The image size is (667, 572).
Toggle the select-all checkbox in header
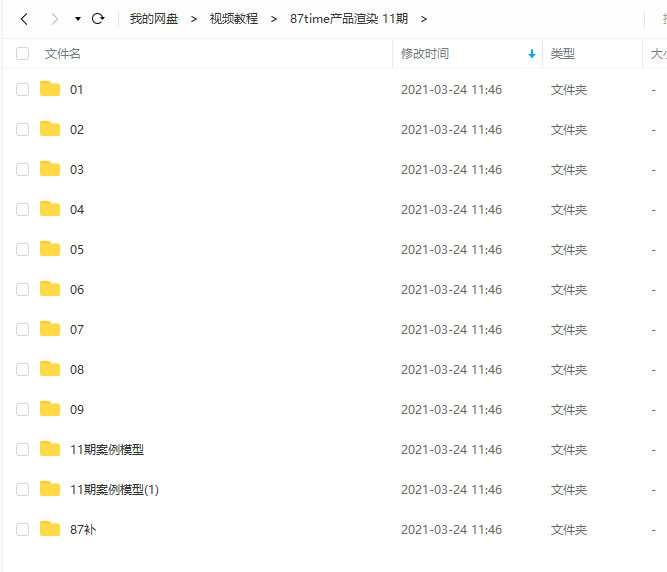[23, 54]
